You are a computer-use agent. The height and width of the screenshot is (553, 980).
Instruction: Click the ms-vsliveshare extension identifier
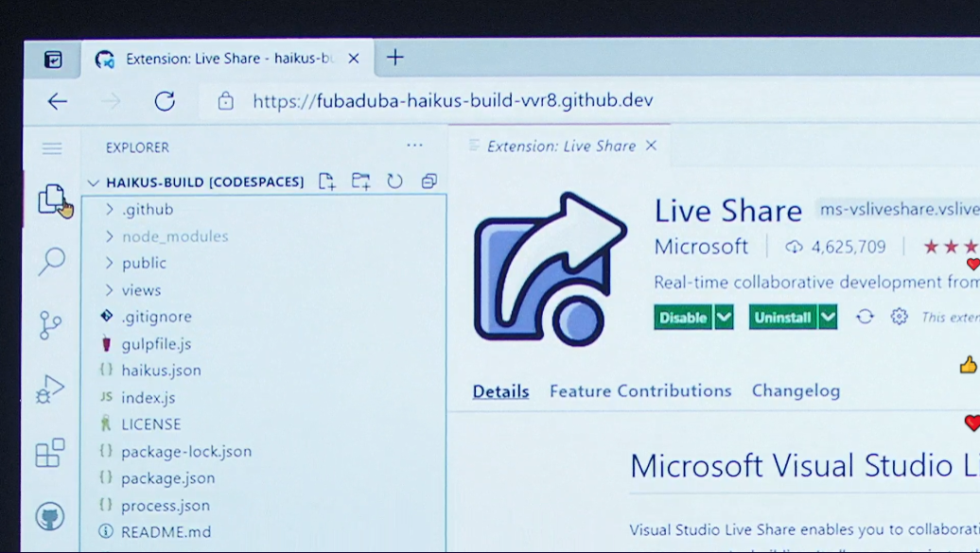[x=898, y=209]
